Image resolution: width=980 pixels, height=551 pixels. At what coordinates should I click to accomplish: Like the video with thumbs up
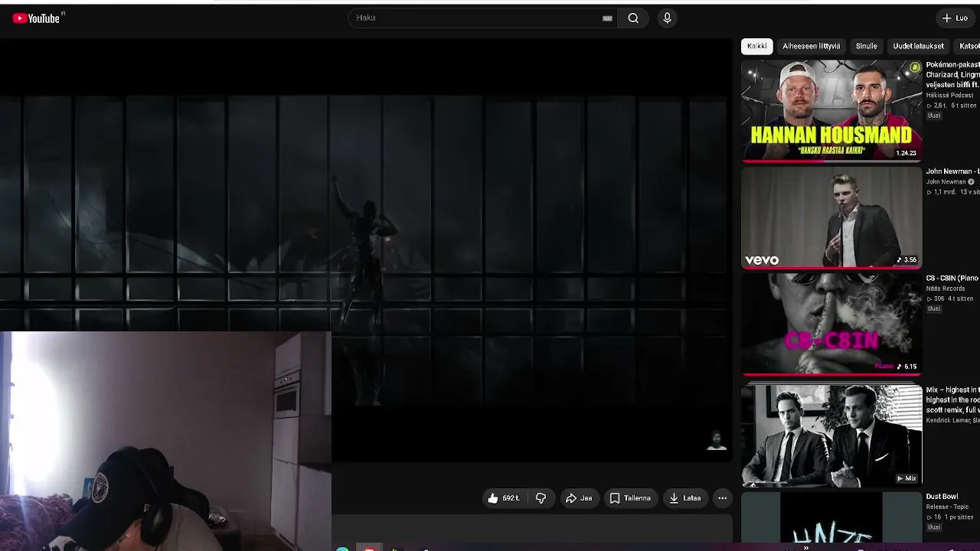(503, 498)
